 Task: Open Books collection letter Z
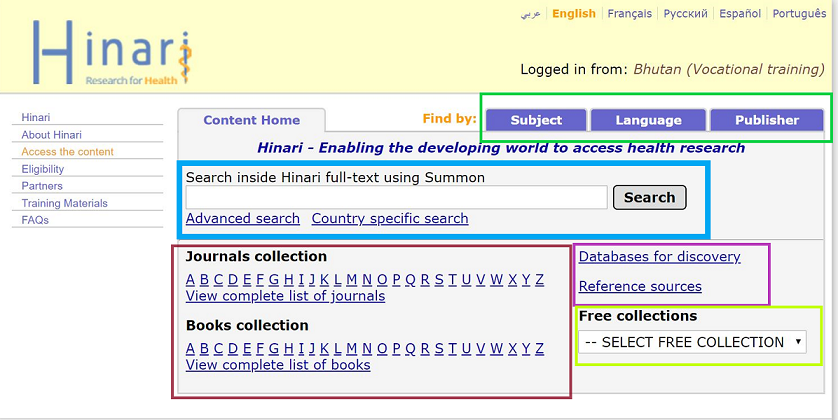tap(539, 348)
